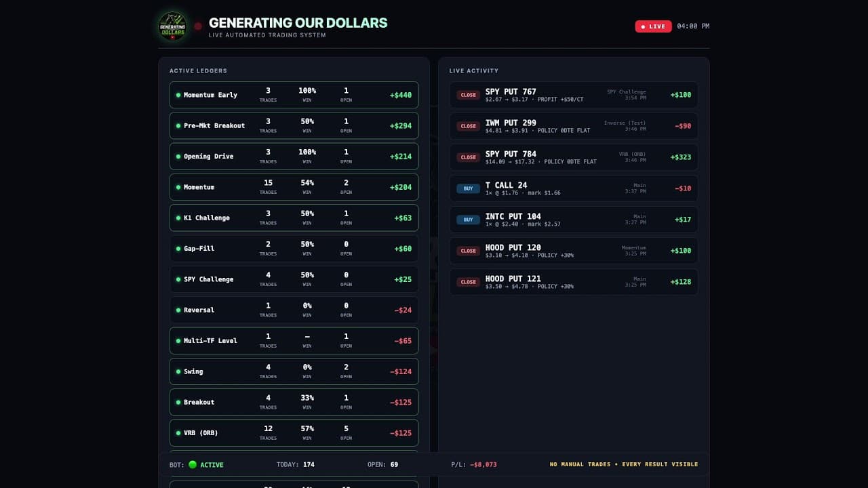Click the red LIVE badge
The height and width of the screenshot is (488, 868).
coord(653,26)
